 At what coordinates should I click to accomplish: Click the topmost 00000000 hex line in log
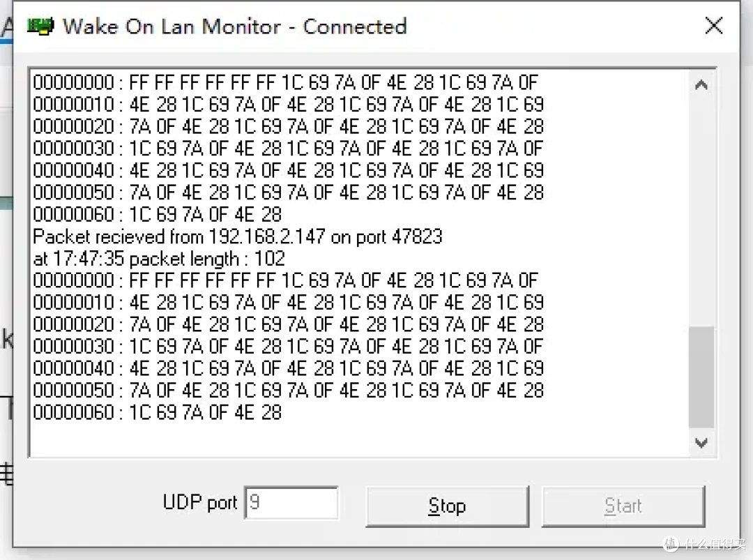pyautogui.click(x=286, y=82)
